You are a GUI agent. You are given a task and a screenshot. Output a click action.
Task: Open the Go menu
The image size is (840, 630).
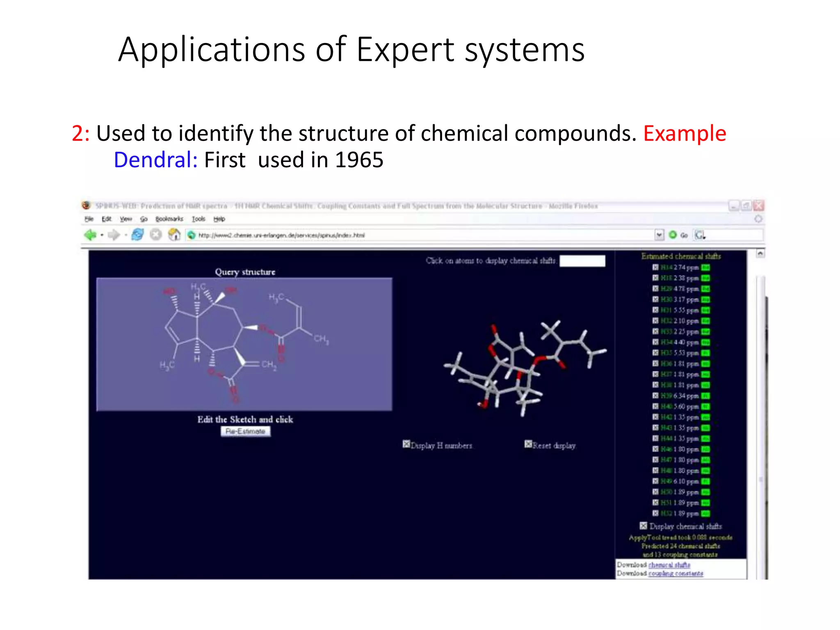click(144, 219)
